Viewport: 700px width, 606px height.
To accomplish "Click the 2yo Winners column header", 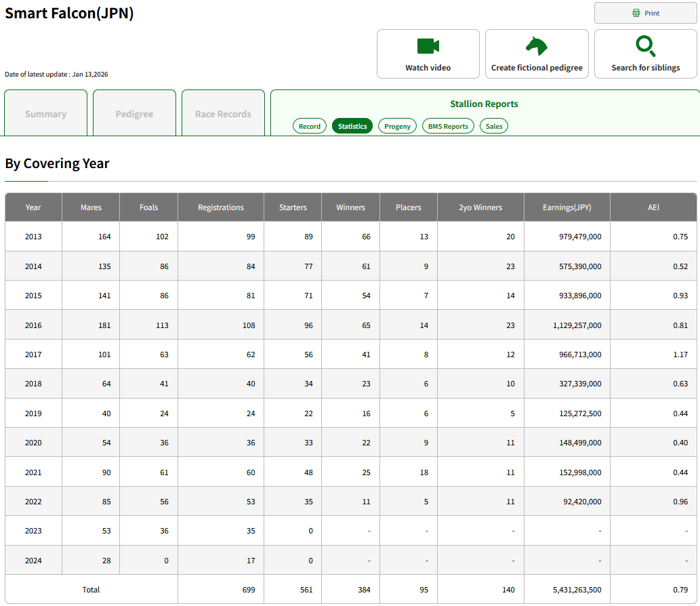I will 481,207.
